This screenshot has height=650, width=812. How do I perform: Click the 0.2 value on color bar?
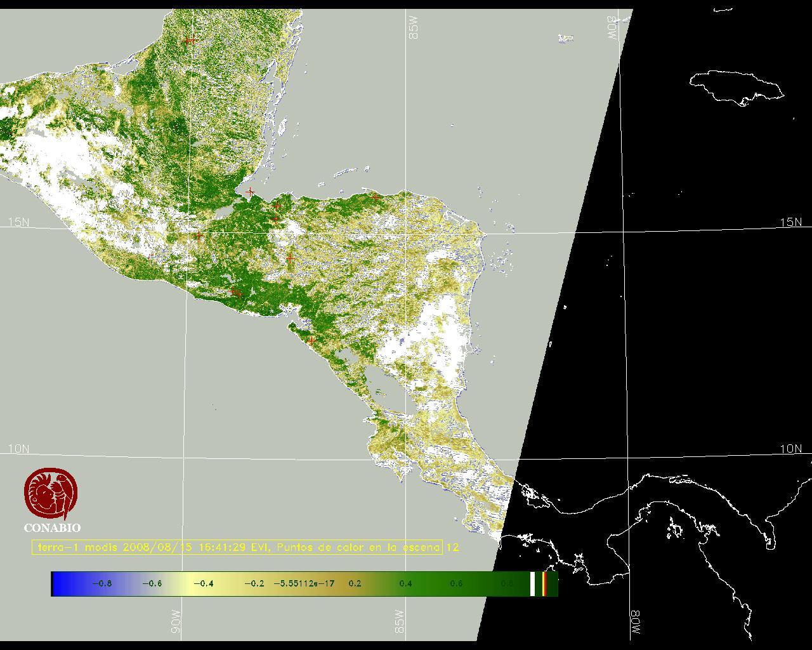pyautogui.click(x=355, y=583)
